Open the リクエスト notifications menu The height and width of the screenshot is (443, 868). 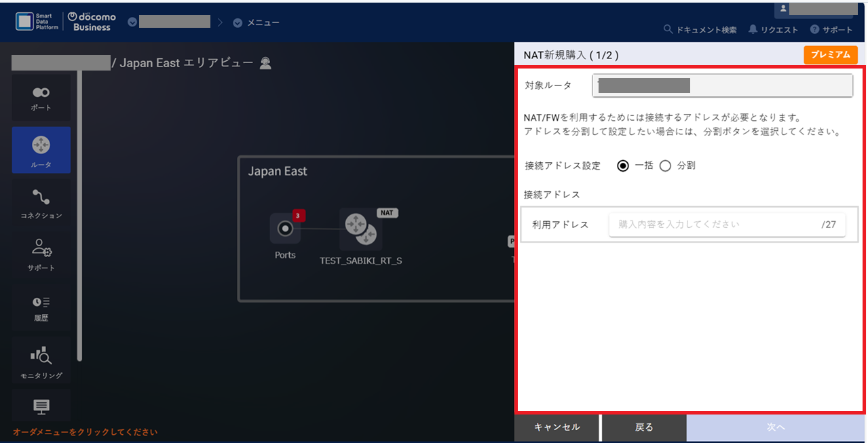point(773,30)
